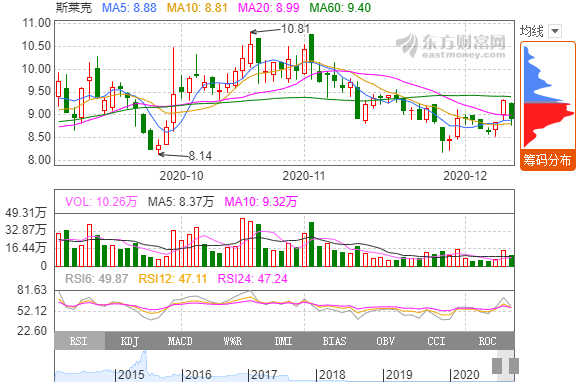
Task: Click the 筹码分布 button
Action: pos(547,160)
